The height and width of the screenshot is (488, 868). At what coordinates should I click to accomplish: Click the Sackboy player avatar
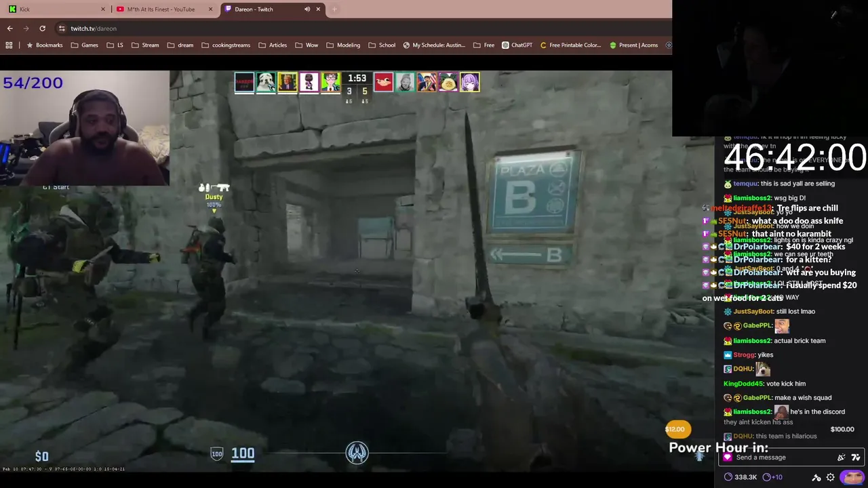[309, 82]
